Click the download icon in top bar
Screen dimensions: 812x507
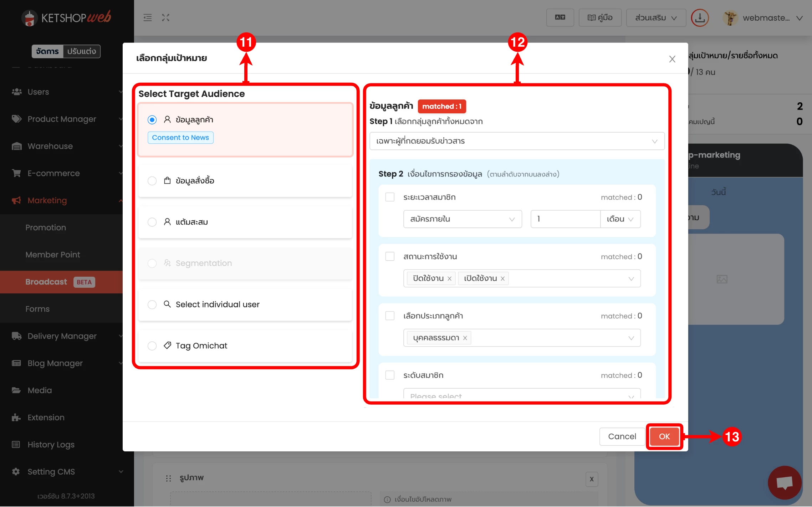coord(700,18)
